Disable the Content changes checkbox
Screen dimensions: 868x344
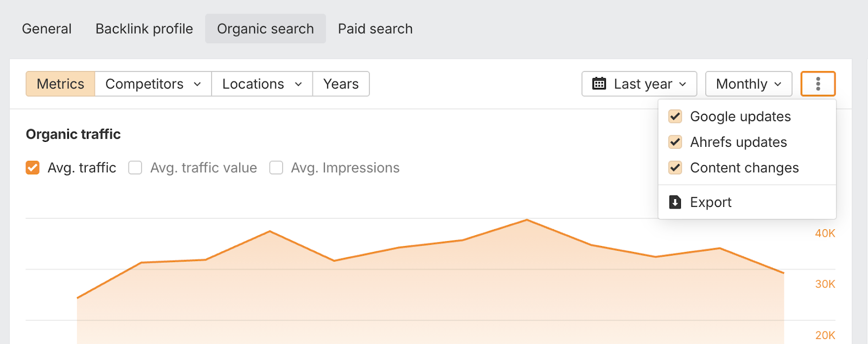coord(675,168)
